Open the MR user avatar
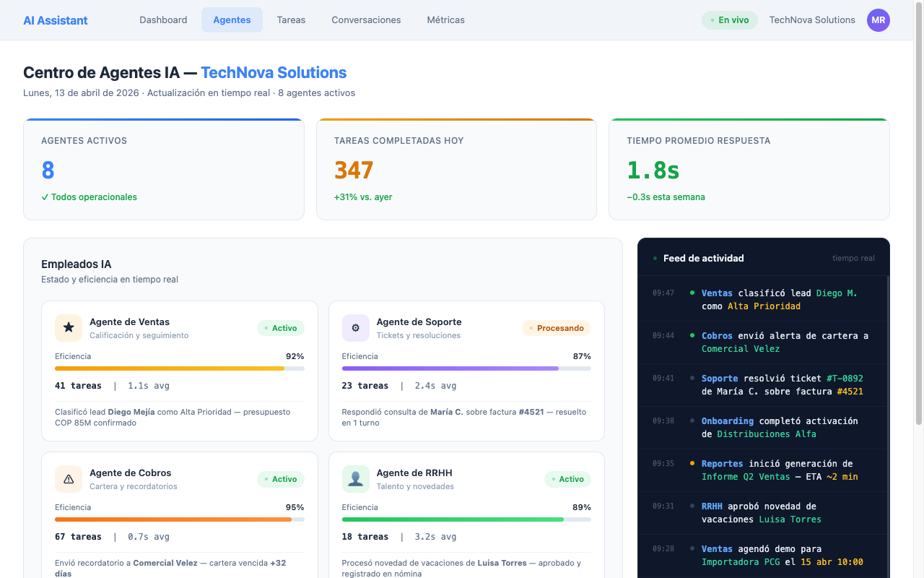Image resolution: width=924 pixels, height=578 pixels. pos(879,20)
